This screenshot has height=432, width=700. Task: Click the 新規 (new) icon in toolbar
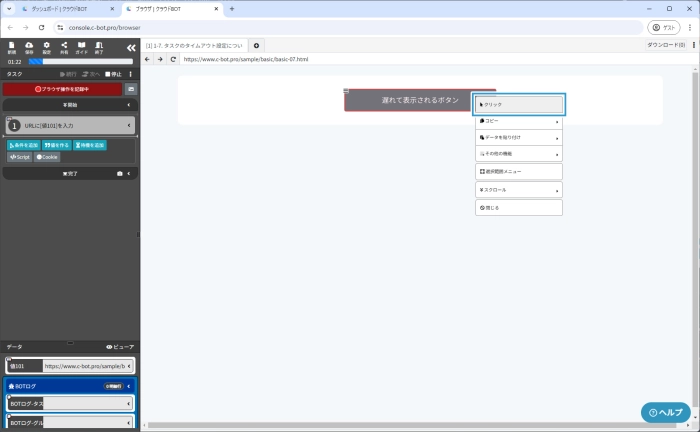tap(11, 47)
